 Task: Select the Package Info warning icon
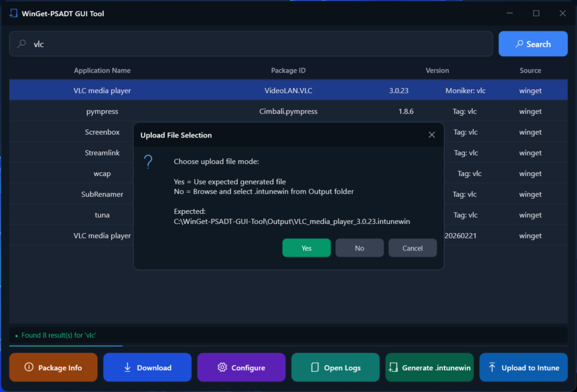[28, 367]
